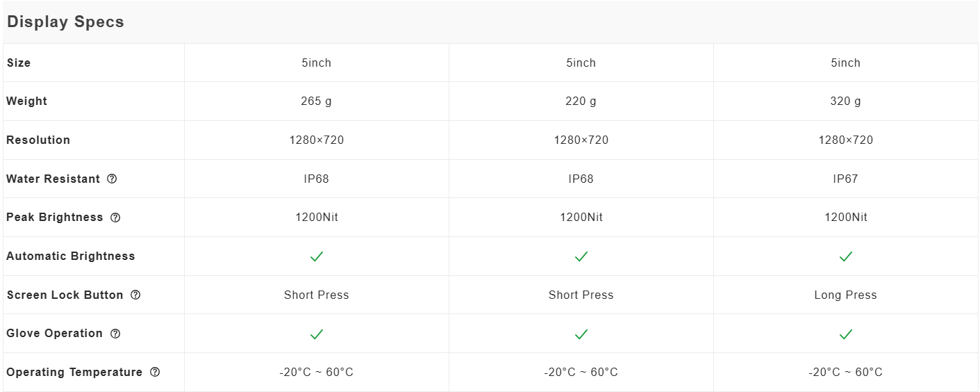This screenshot has width=980, height=392.
Task: Click the Operating Temperature question mark icon
Action: (x=155, y=372)
